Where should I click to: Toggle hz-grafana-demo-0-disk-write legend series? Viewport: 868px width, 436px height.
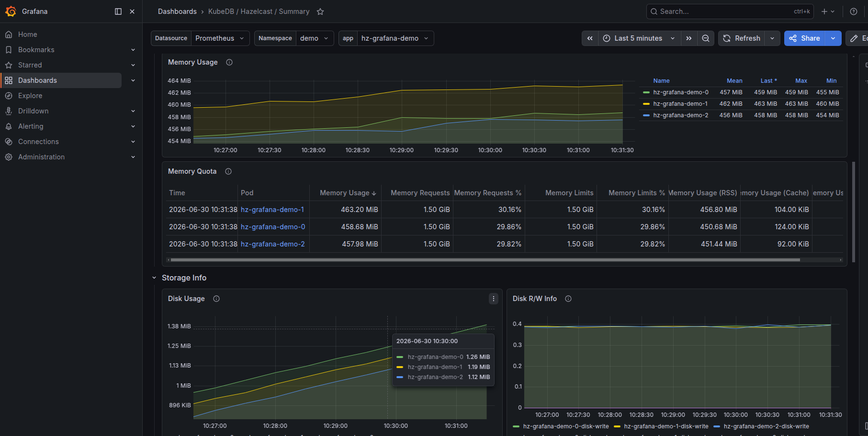[566, 426]
